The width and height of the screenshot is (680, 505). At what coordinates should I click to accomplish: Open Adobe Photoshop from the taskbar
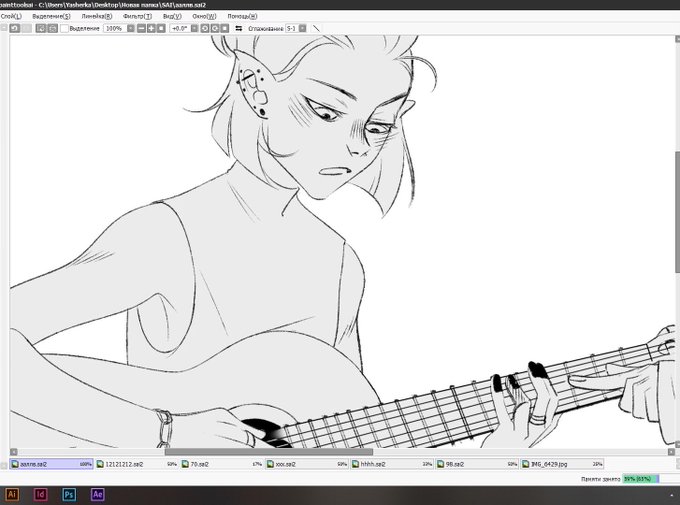click(69, 494)
